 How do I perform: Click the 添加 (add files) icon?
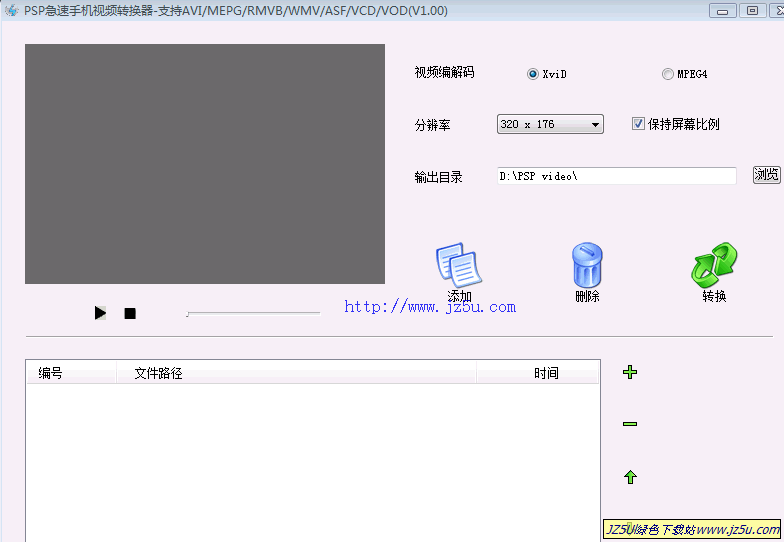click(459, 266)
